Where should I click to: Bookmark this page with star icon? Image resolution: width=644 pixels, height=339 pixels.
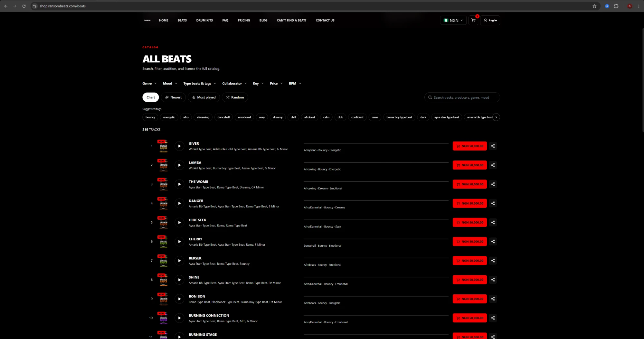pos(594,6)
